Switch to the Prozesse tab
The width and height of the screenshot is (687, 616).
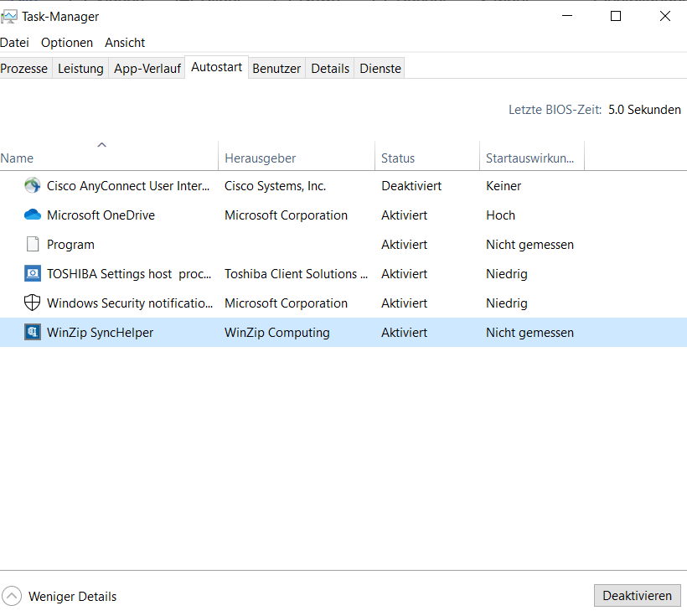coord(24,69)
